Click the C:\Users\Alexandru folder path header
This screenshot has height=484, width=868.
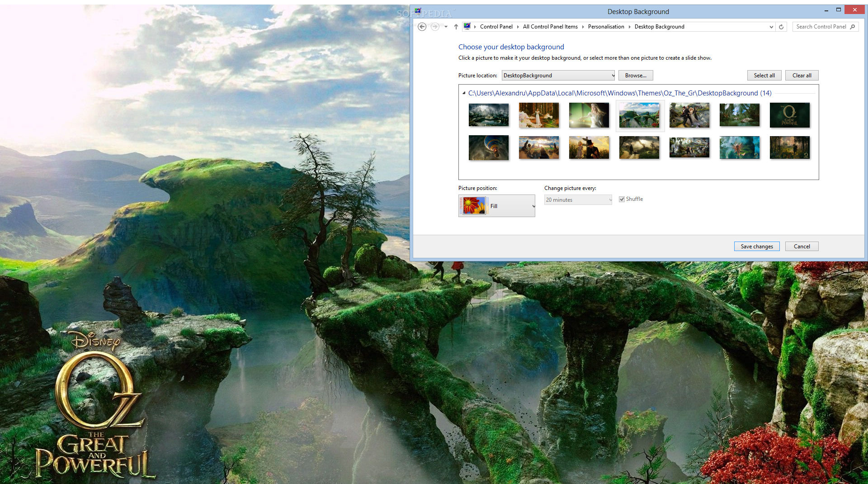619,93
